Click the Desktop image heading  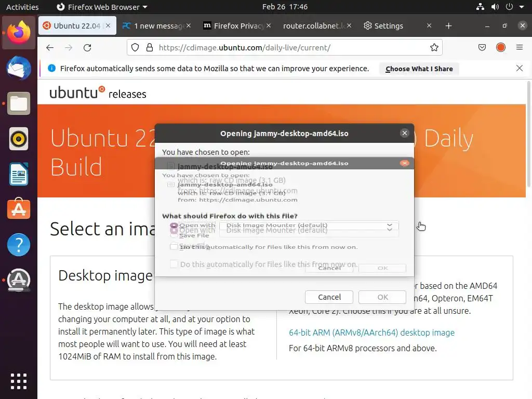105,275
